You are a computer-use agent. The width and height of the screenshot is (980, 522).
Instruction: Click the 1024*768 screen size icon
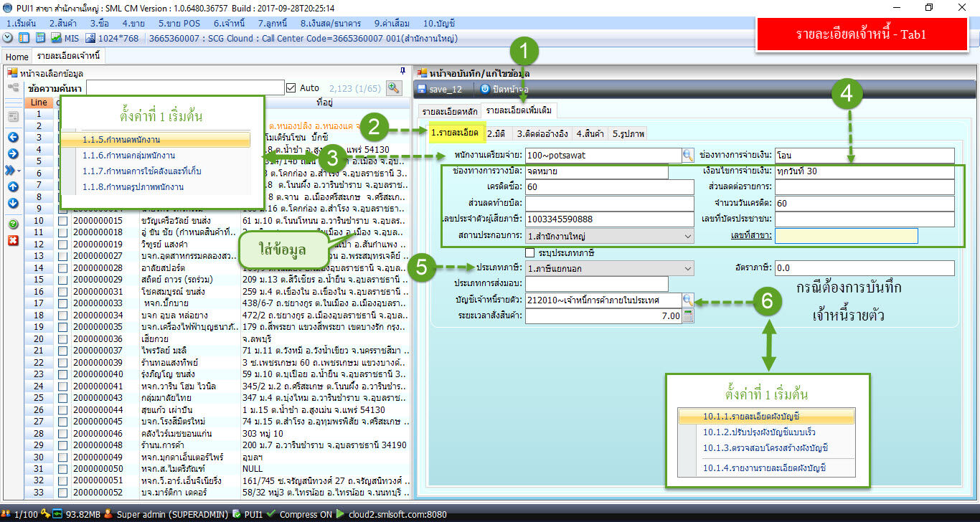coord(113,38)
